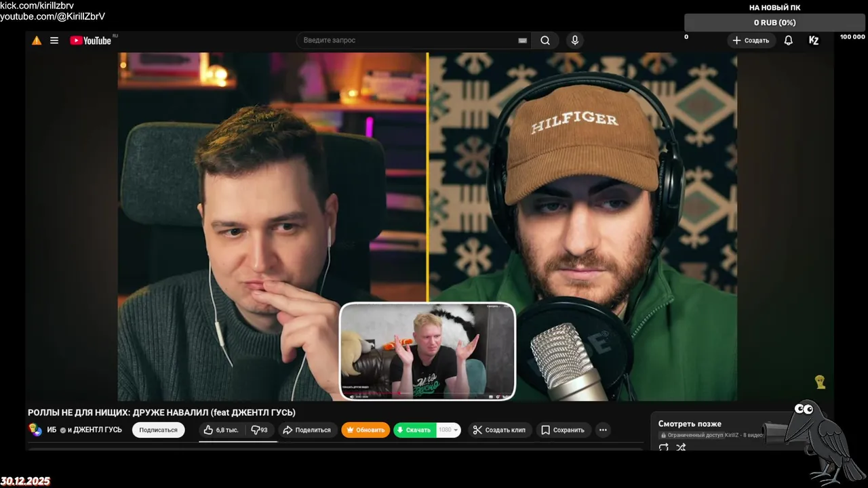Open the YouTube hamburger guide menu
The height and width of the screenshot is (488, 868).
click(54, 41)
